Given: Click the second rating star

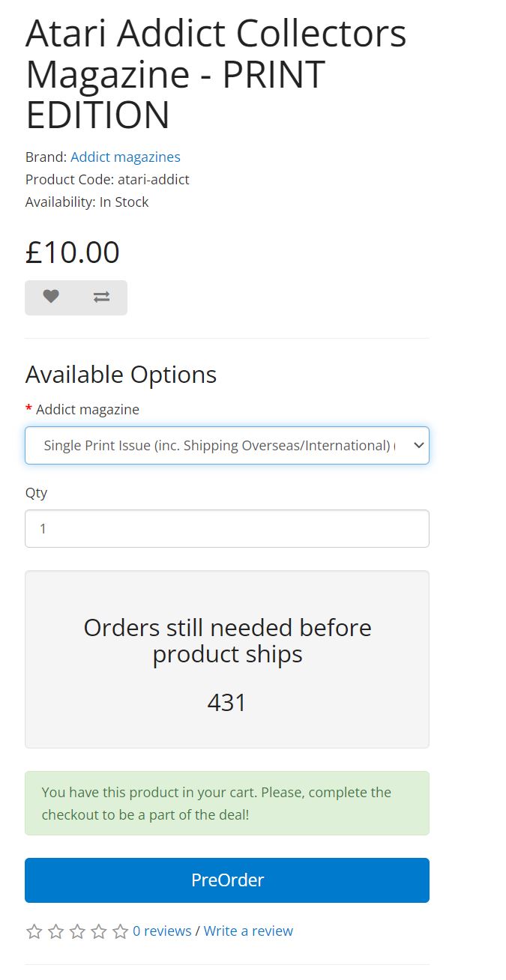Looking at the screenshot, I should click(56, 931).
